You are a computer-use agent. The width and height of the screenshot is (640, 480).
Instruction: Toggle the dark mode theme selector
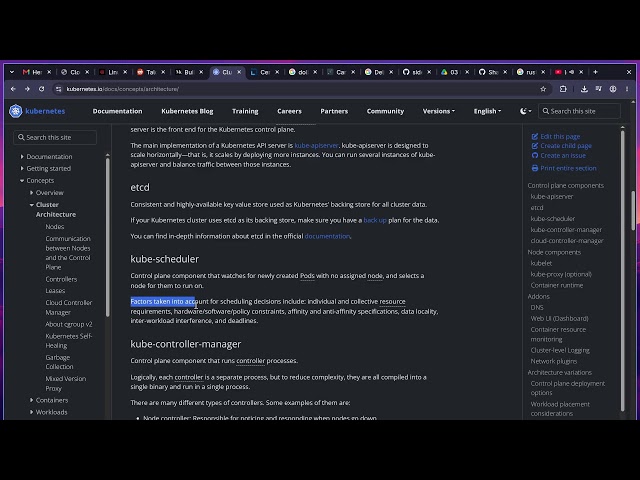tap(525, 111)
